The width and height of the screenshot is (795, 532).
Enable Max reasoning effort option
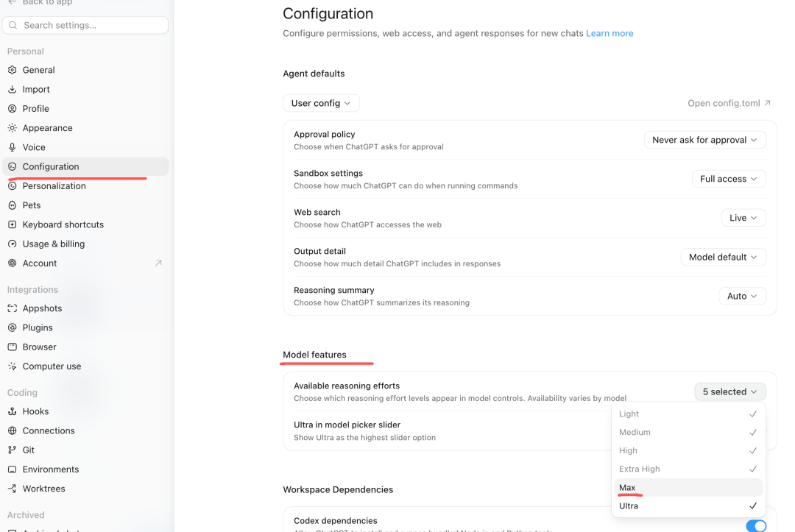pos(688,487)
